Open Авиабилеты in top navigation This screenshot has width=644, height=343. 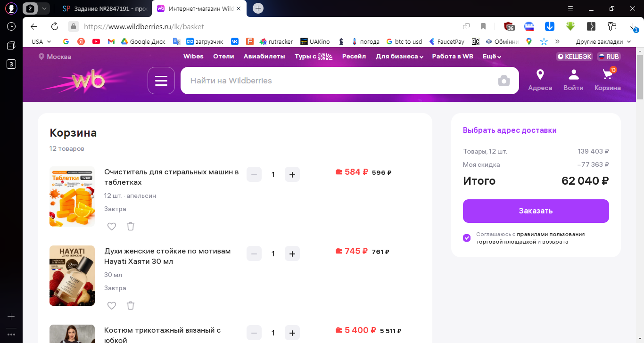[x=264, y=57]
